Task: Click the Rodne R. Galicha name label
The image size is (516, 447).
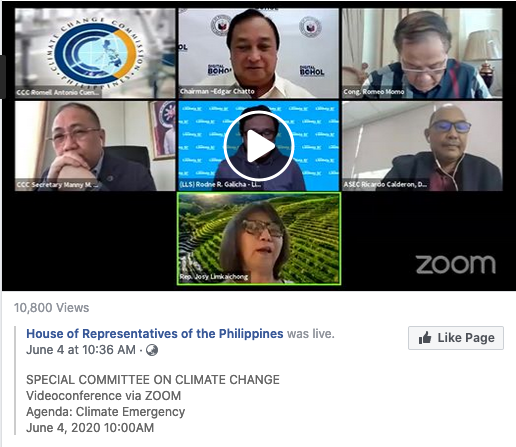Action: coord(220,184)
